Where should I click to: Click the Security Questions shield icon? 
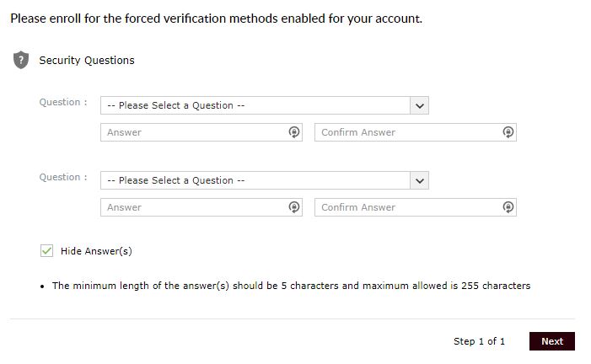point(21,60)
